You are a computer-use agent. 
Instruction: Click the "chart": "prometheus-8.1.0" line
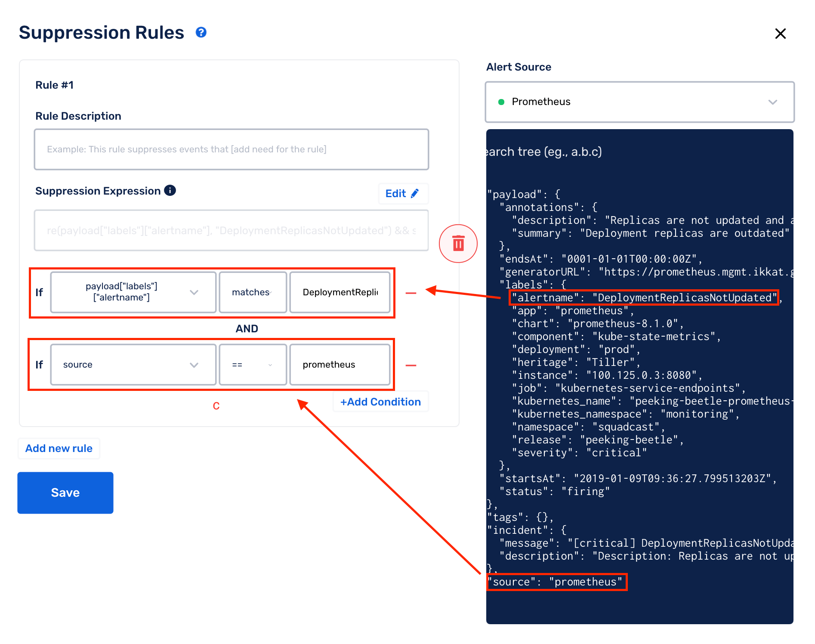tap(598, 324)
